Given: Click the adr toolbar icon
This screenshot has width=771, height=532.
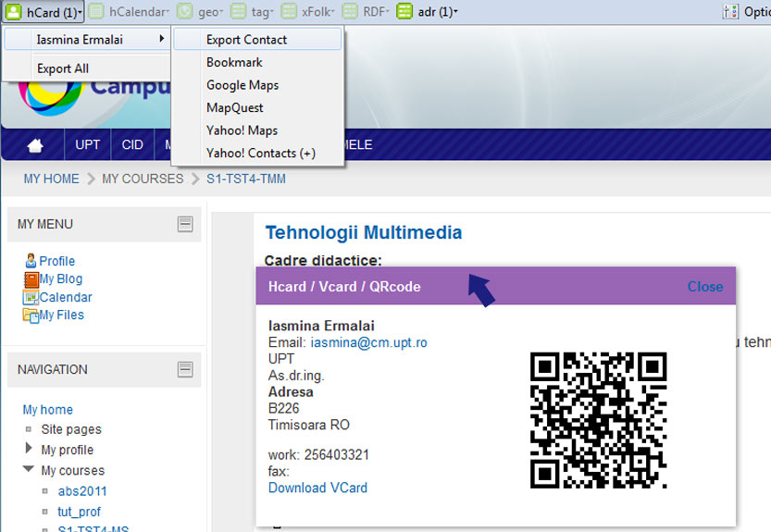Looking at the screenshot, I should (404, 12).
